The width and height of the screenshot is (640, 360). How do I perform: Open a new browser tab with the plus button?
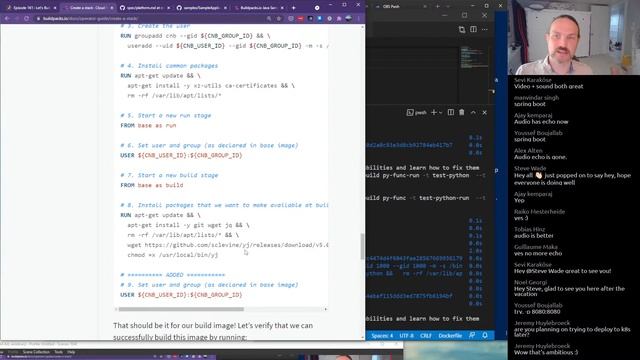click(x=293, y=8)
